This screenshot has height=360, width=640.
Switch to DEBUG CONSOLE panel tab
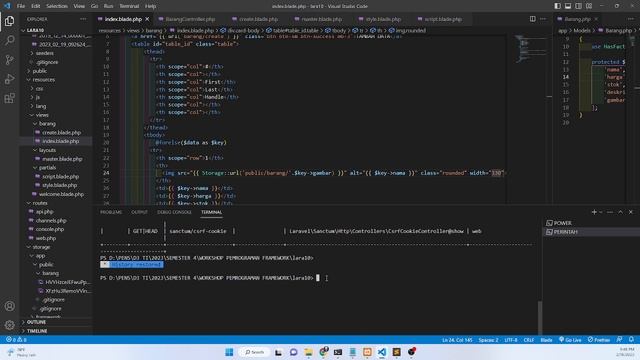pyautogui.click(x=174, y=212)
